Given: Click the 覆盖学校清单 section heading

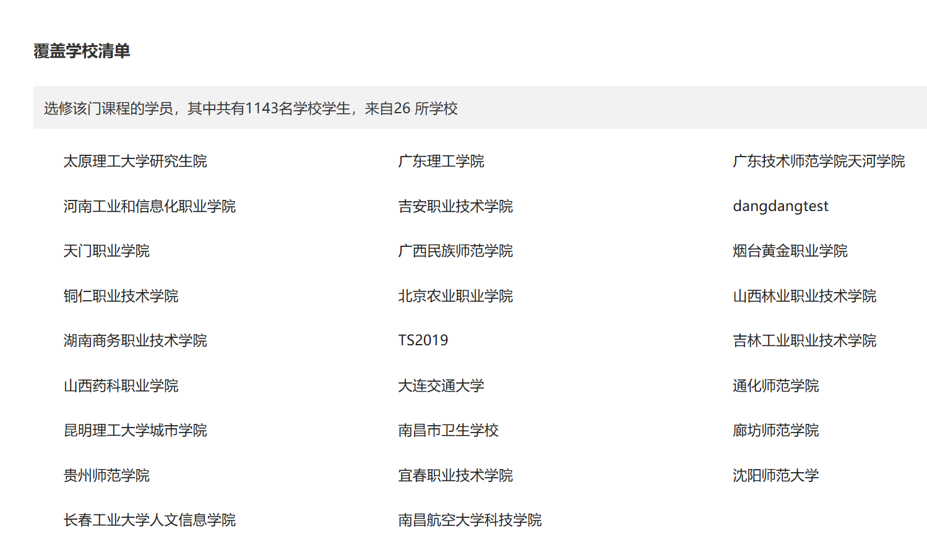Looking at the screenshot, I should (x=82, y=51).
